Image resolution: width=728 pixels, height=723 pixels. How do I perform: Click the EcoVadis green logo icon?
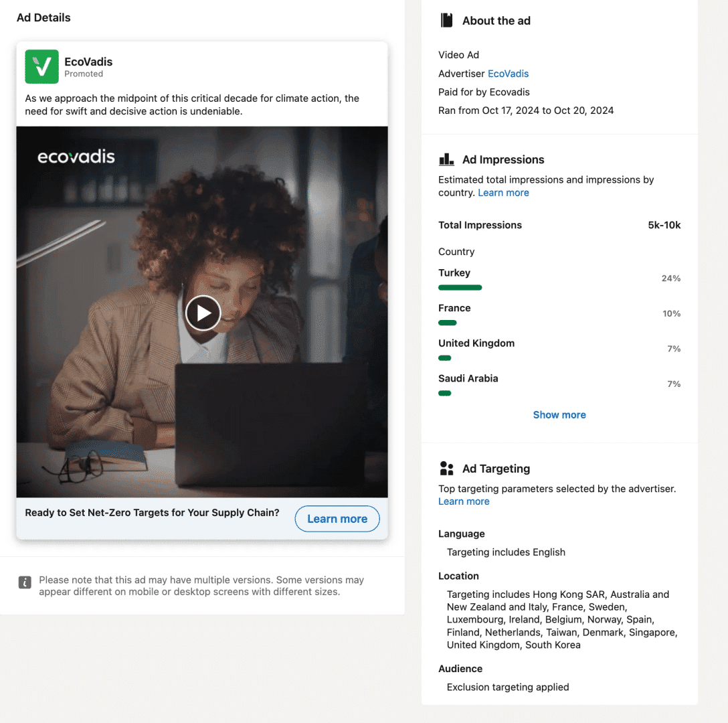point(41,66)
